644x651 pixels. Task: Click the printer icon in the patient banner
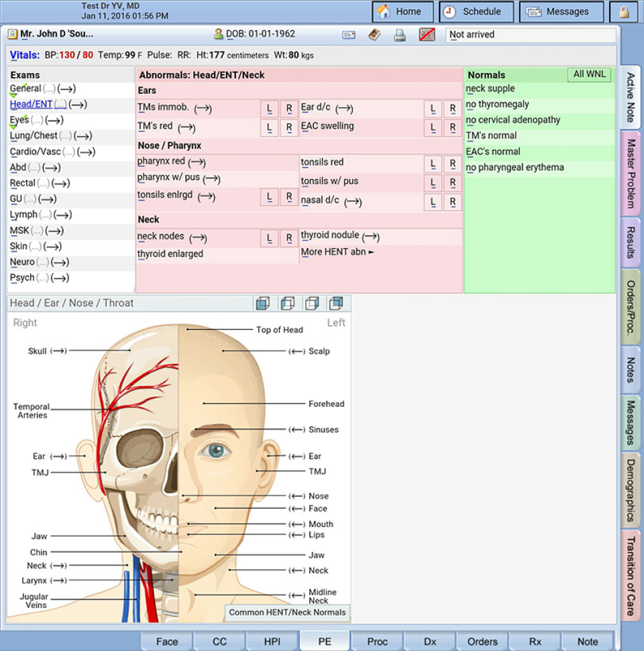pos(400,34)
